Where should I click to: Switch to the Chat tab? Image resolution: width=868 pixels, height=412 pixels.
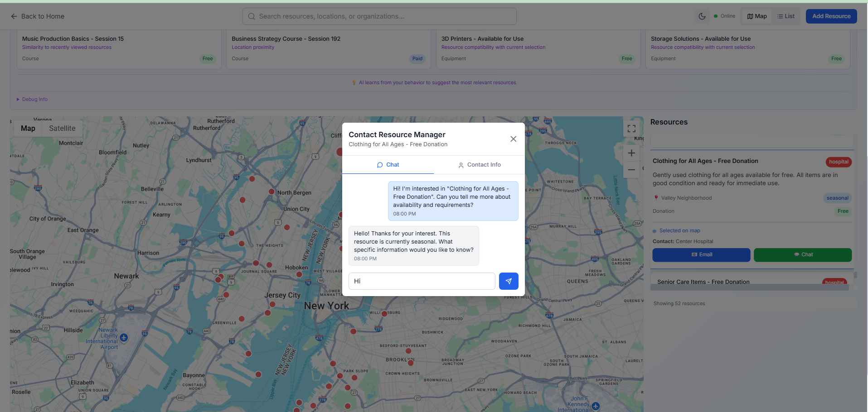pyautogui.click(x=388, y=165)
